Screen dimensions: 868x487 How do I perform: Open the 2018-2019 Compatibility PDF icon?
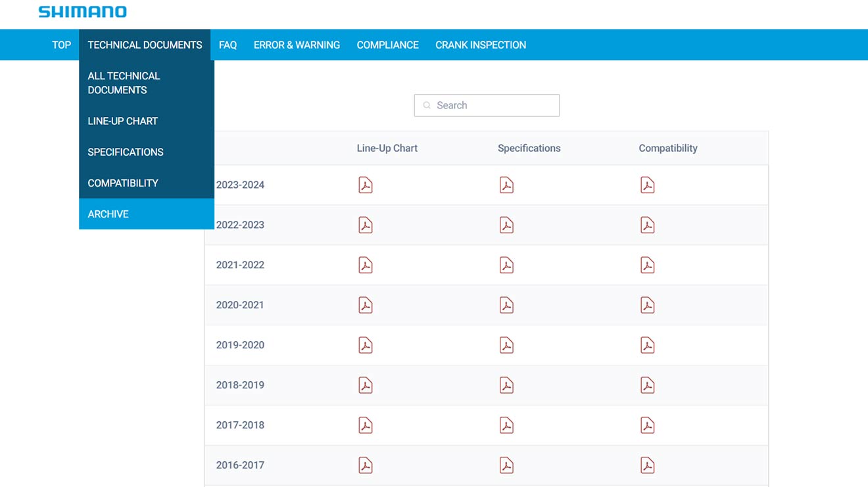tap(648, 386)
